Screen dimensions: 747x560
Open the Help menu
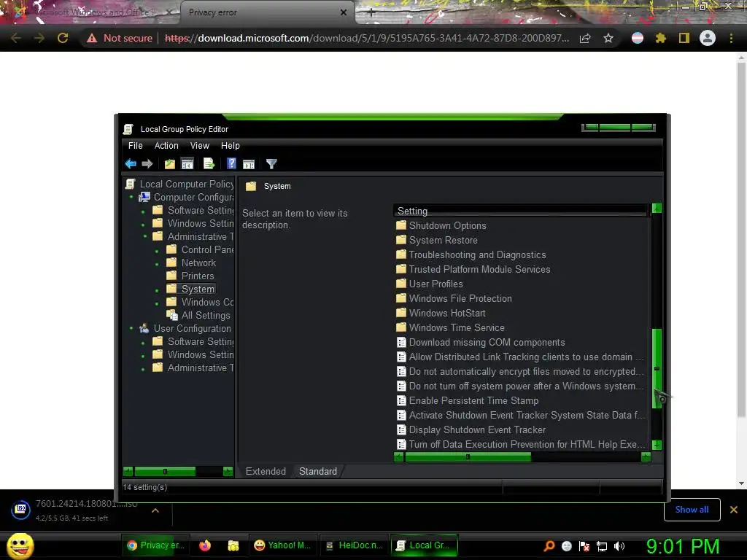[x=230, y=146]
